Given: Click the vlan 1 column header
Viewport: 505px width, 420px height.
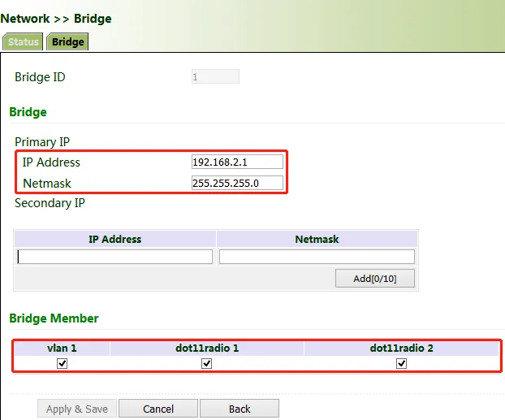Looking at the screenshot, I should [x=62, y=349].
